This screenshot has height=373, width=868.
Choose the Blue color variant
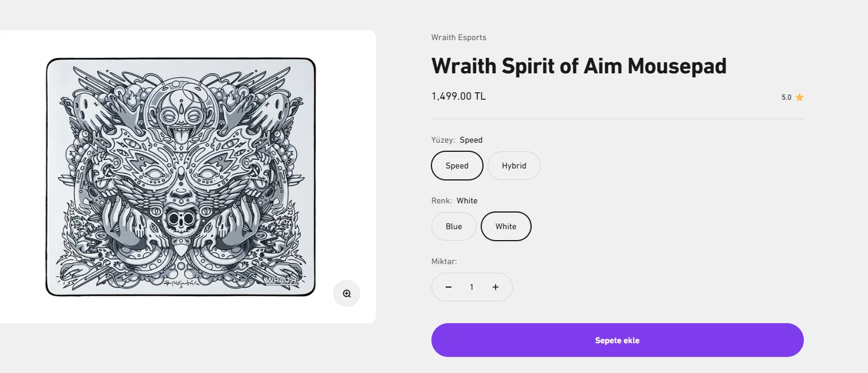pyautogui.click(x=454, y=226)
